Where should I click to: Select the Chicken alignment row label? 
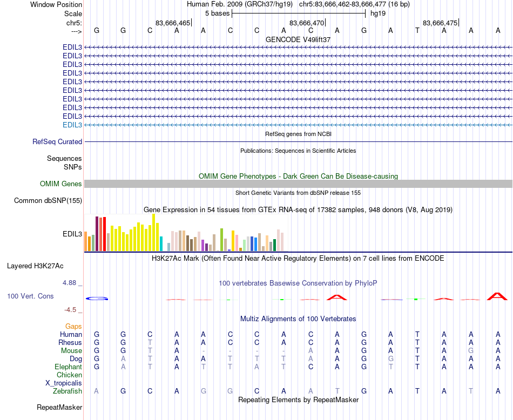(69, 375)
